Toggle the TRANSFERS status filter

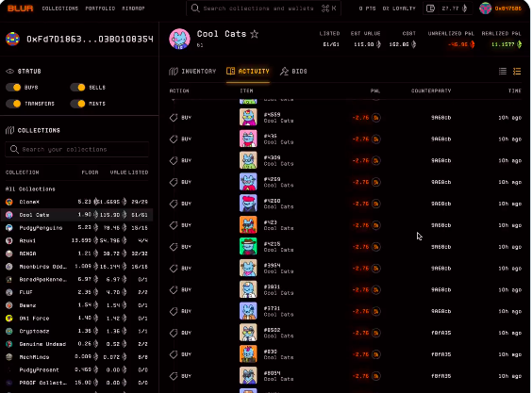coord(13,104)
